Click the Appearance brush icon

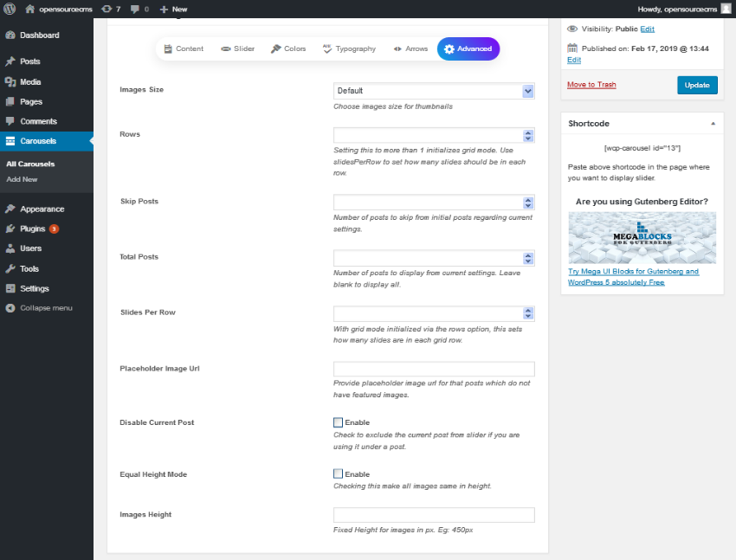(10, 209)
